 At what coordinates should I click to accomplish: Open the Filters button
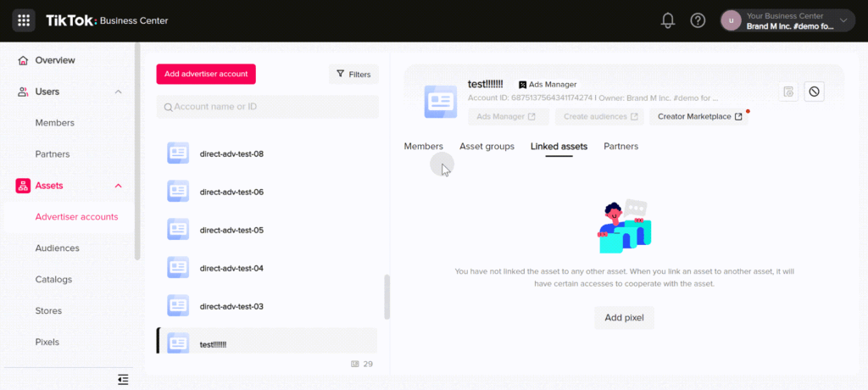point(353,75)
